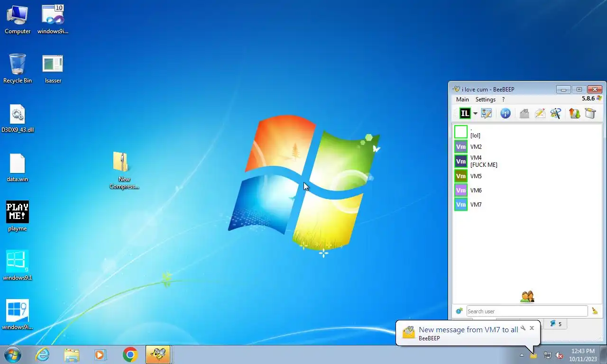Select user VM2 in the list
The height and width of the screenshot is (364, 607).
pyautogui.click(x=527, y=147)
